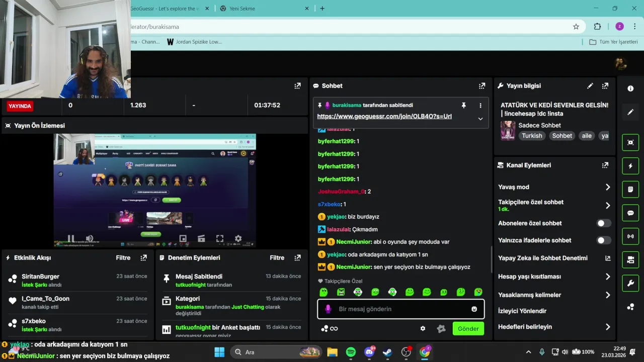Screen dimensions: 644x362
Task: Click the chat scrollbar thumb
Action: point(492,259)
